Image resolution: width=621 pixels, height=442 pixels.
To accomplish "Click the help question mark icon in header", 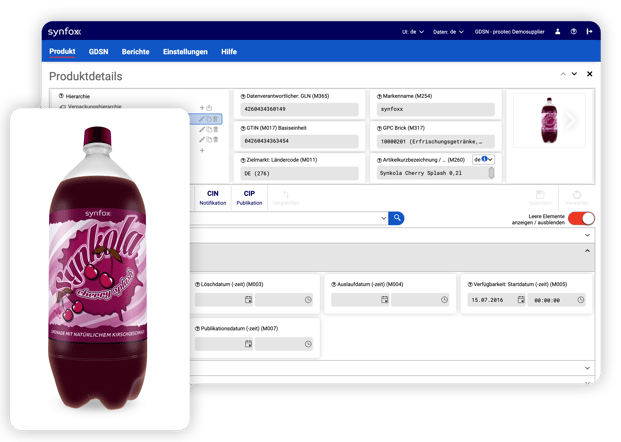I will (x=573, y=32).
